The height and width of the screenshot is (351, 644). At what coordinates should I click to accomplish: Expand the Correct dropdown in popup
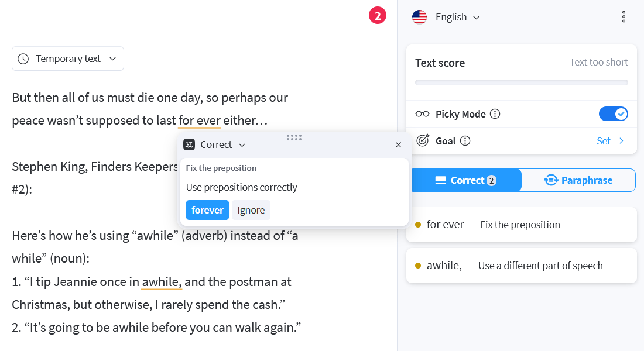tap(222, 144)
